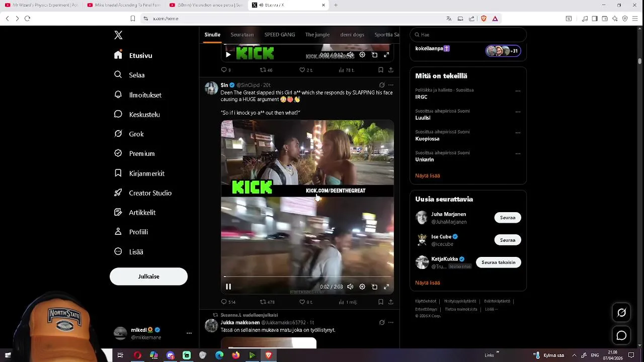Repost the $in post with 478 reposts
Image resolution: width=644 pixels, height=362 pixels.
[x=267, y=302]
